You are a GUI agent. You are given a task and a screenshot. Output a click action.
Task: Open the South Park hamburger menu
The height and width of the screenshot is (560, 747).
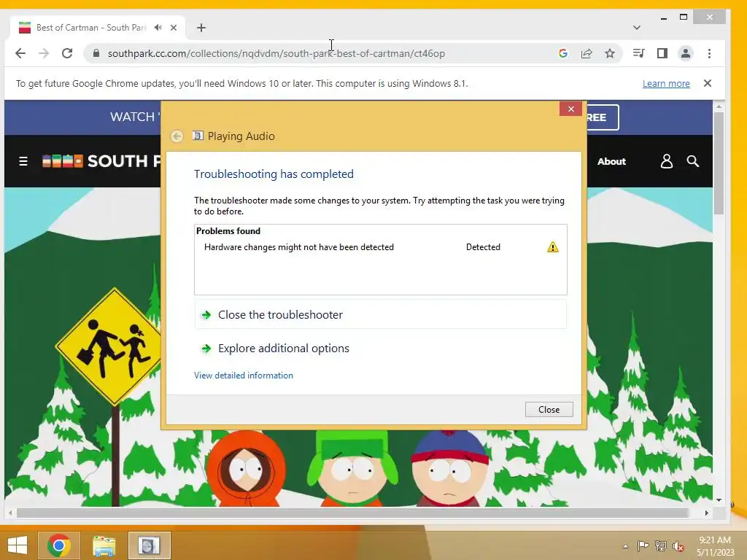[23, 161]
